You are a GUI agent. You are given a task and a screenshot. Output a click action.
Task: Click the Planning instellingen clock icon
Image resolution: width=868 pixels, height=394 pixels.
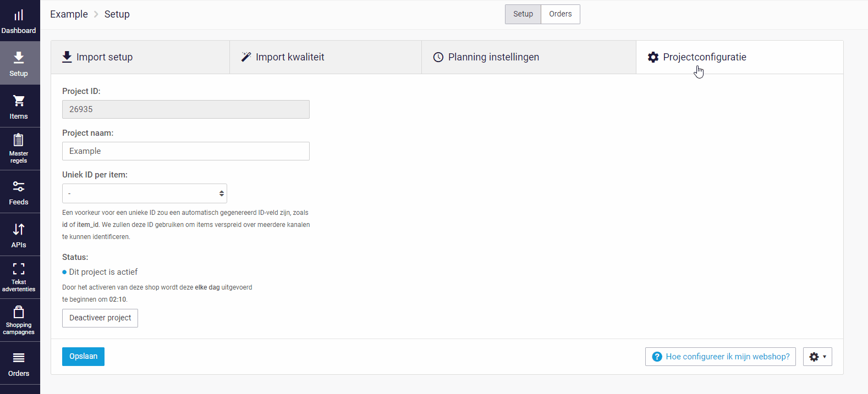tap(438, 57)
